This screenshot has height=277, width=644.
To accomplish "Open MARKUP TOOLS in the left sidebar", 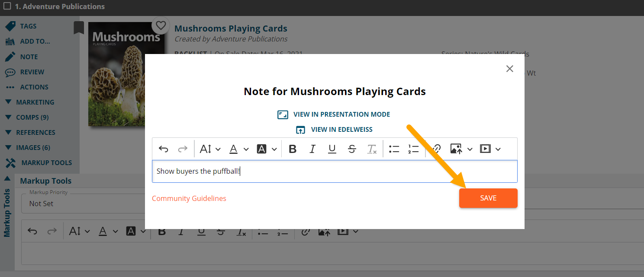I will pyautogui.click(x=39, y=162).
